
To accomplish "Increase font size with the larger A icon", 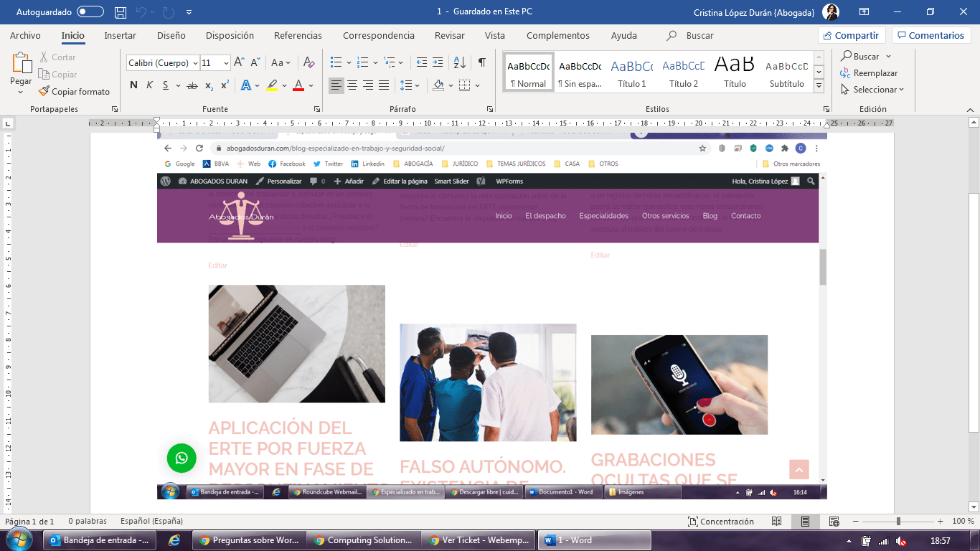I will coord(240,62).
